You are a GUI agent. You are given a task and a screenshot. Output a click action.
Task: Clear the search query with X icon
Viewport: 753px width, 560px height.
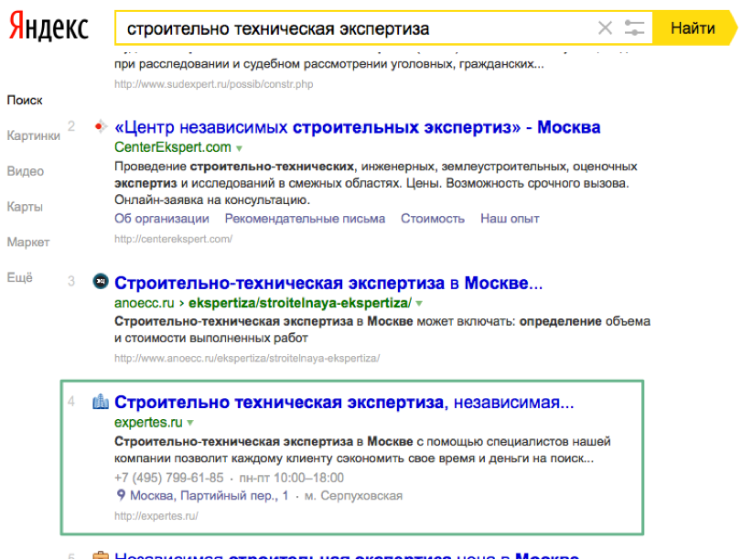coord(605,28)
